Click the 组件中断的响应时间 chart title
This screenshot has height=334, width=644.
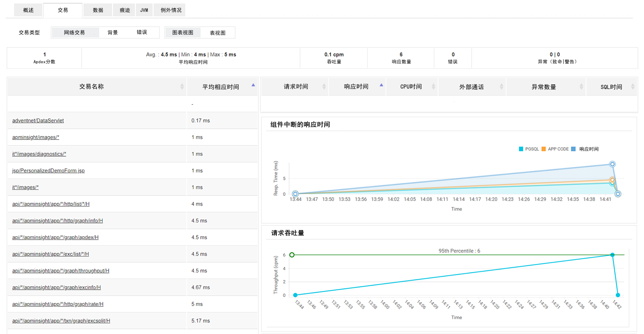click(300, 124)
